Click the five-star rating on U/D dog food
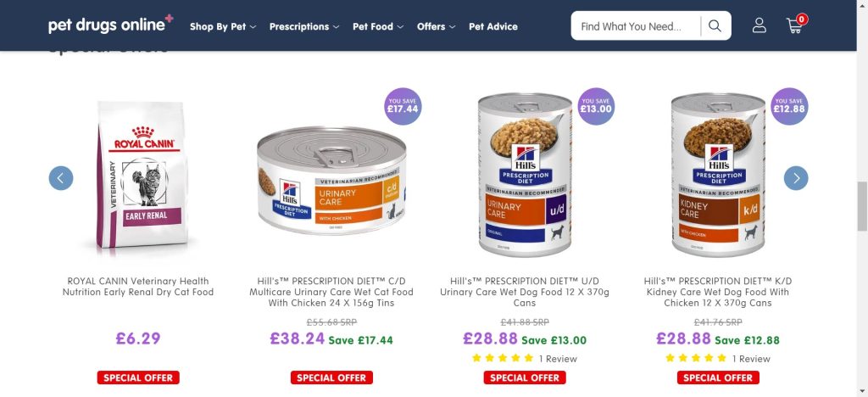The width and height of the screenshot is (868, 397). click(x=503, y=358)
